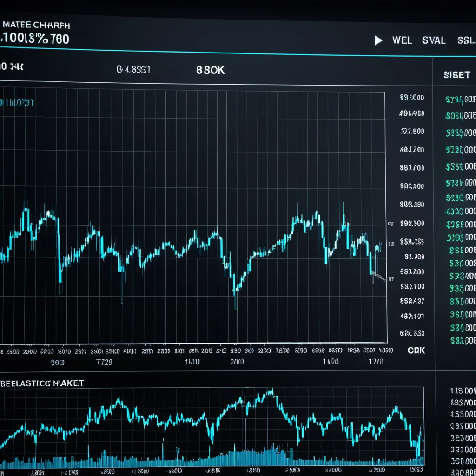Click the "REELASTICG MAKET" heading

(42, 383)
